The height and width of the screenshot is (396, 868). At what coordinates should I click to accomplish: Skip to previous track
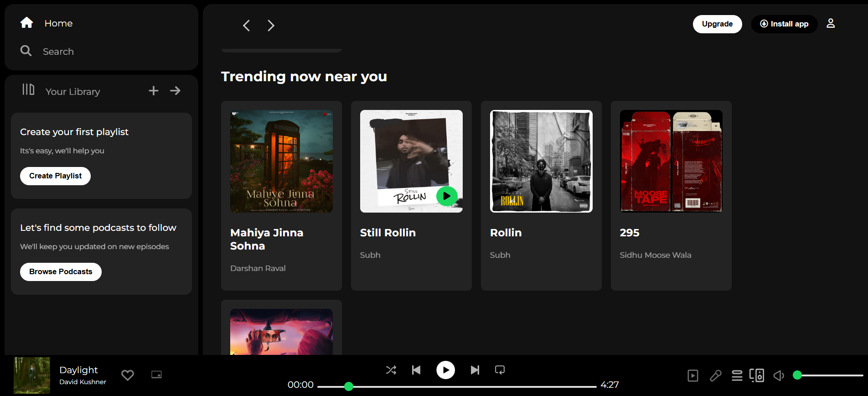point(416,370)
